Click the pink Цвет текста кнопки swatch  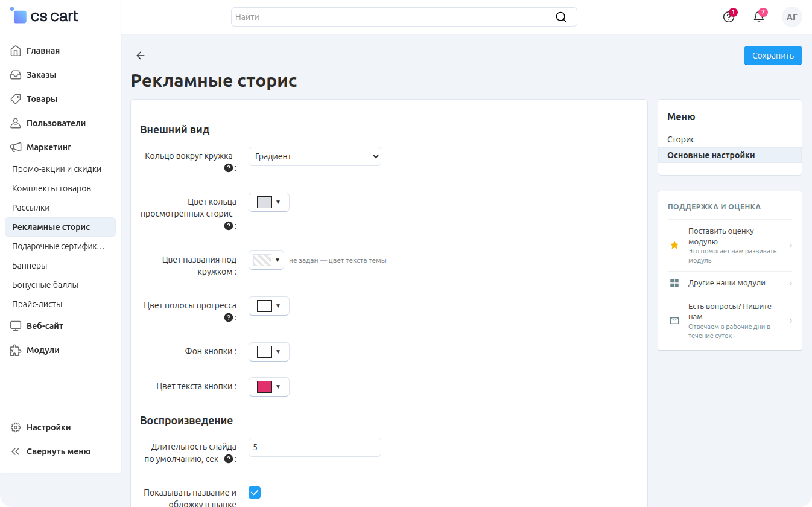coord(264,387)
